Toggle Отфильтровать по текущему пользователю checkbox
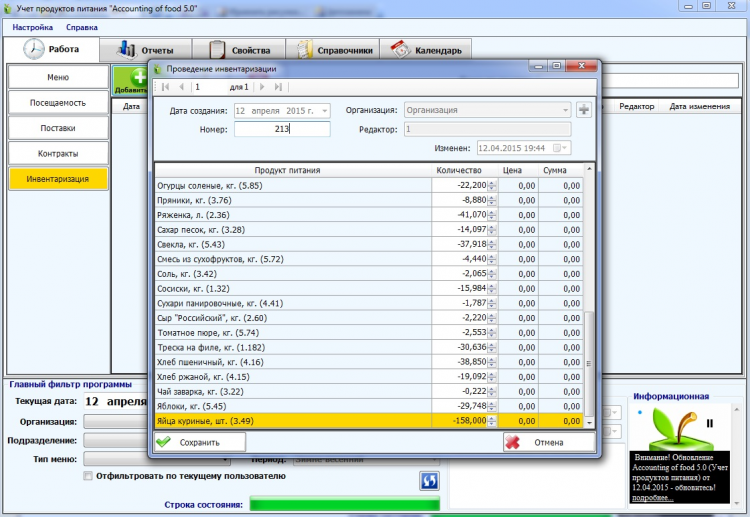 pos(88,476)
